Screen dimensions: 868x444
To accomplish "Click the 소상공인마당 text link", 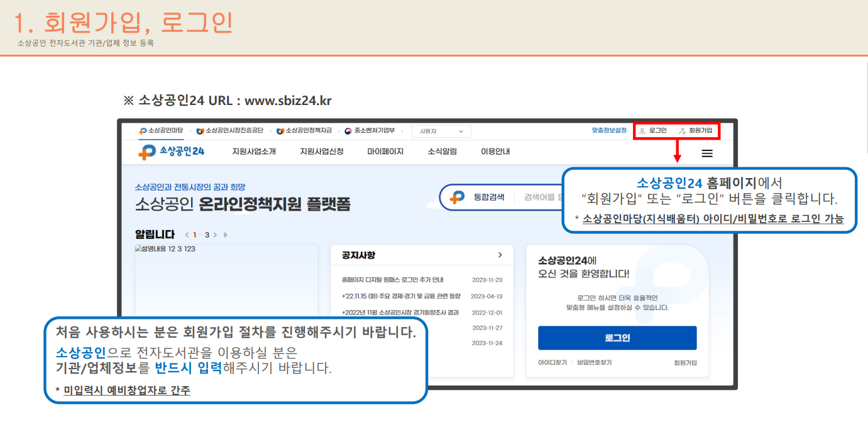I will point(166,131).
